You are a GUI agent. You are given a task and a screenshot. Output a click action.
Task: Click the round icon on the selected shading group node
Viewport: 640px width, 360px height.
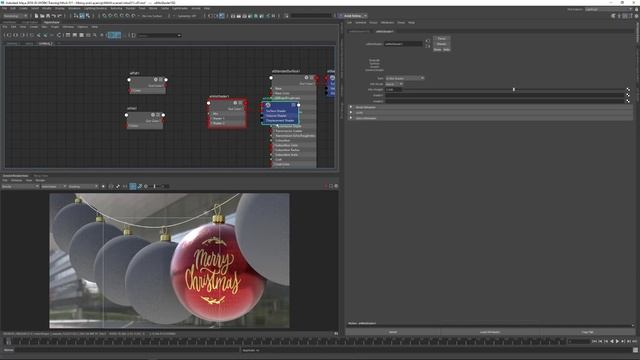[268, 105]
